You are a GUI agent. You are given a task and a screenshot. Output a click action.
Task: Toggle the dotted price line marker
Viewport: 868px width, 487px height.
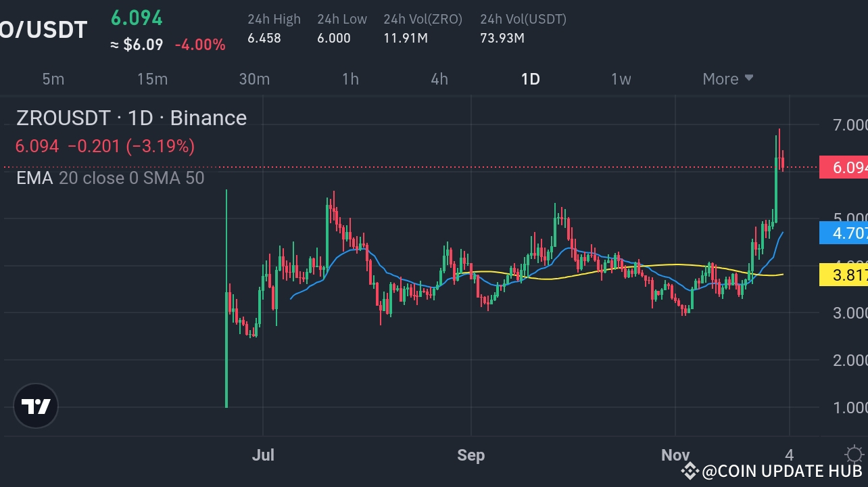(x=406, y=168)
